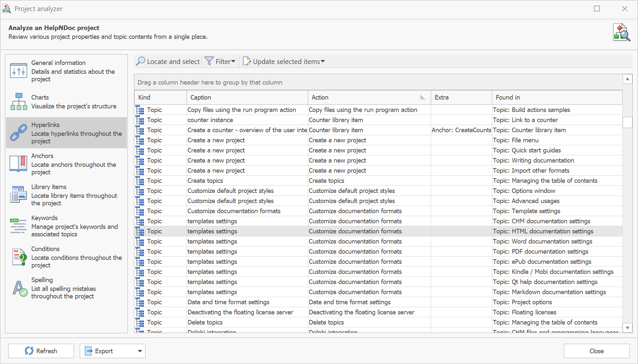Click topic icon in Copy files row
Viewport: 638px width, 364px height.
pos(140,110)
